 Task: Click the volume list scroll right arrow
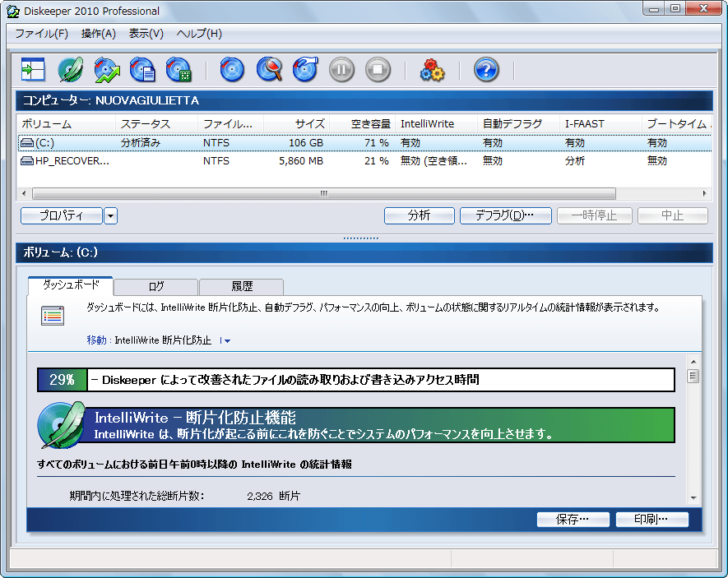[x=705, y=193]
